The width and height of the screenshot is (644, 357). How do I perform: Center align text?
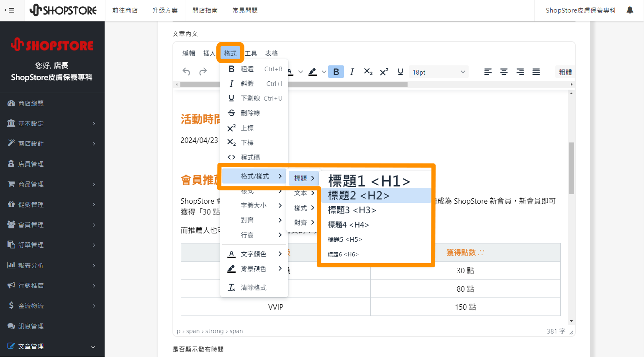click(504, 72)
